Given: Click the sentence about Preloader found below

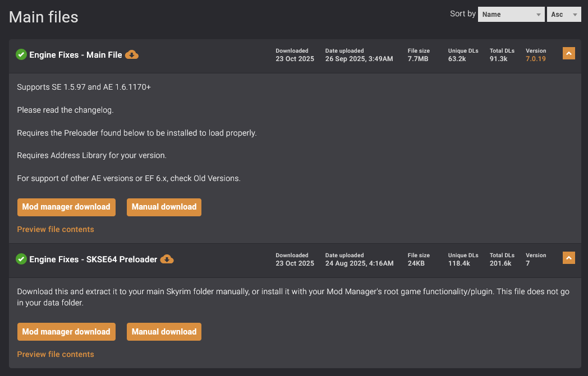Looking at the screenshot, I should pyautogui.click(x=137, y=133).
